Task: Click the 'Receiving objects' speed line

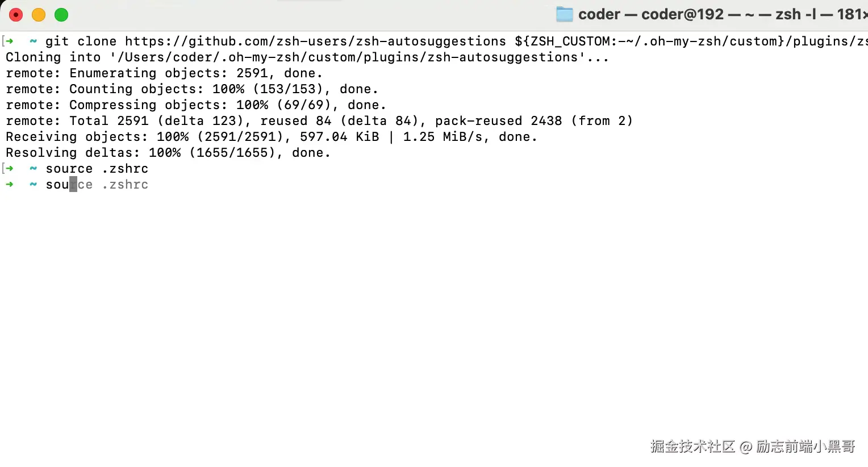Action: [x=271, y=137]
